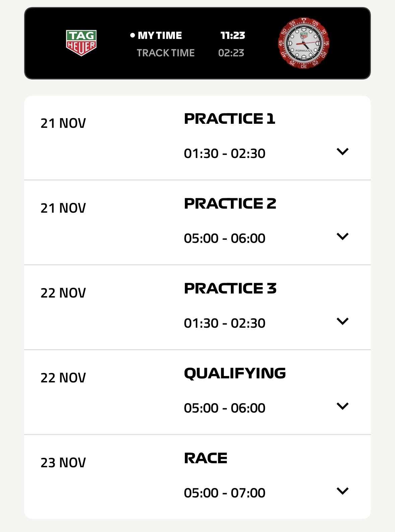Viewport: 395px width, 532px height.
Task: Click the 02:23 track time value
Action: 231,53
